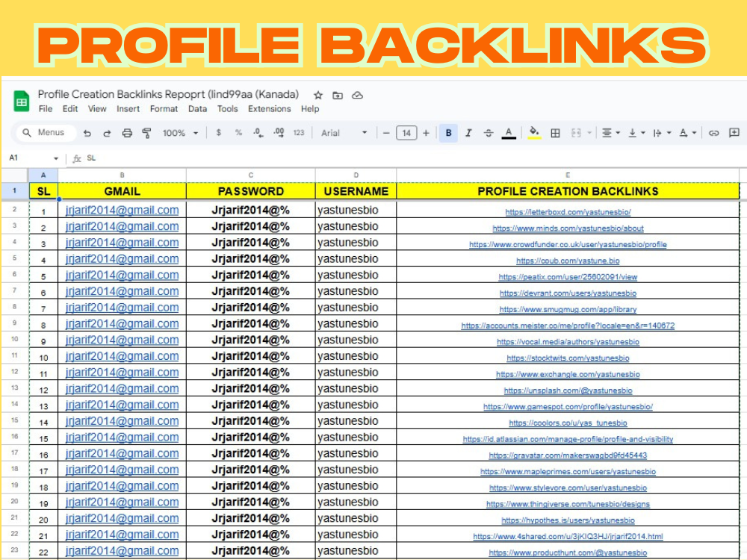Open Google Sheets home logo
The image size is (747, 560).
pos(21,102)
